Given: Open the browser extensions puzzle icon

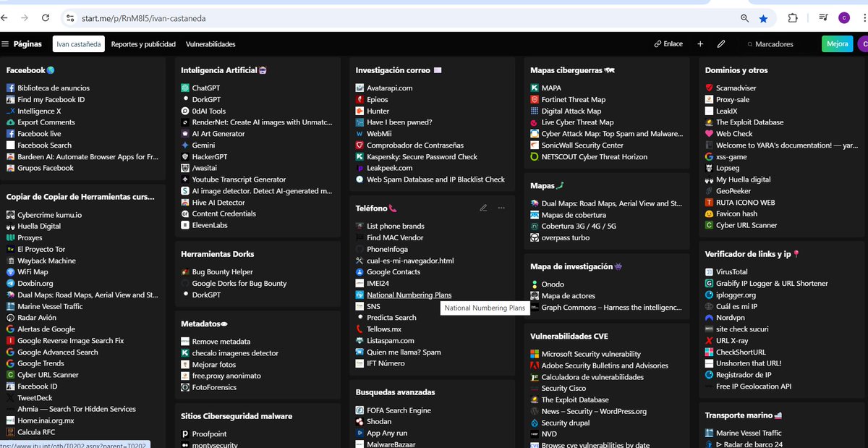Looking at the screenshot, I should (793, 18).
